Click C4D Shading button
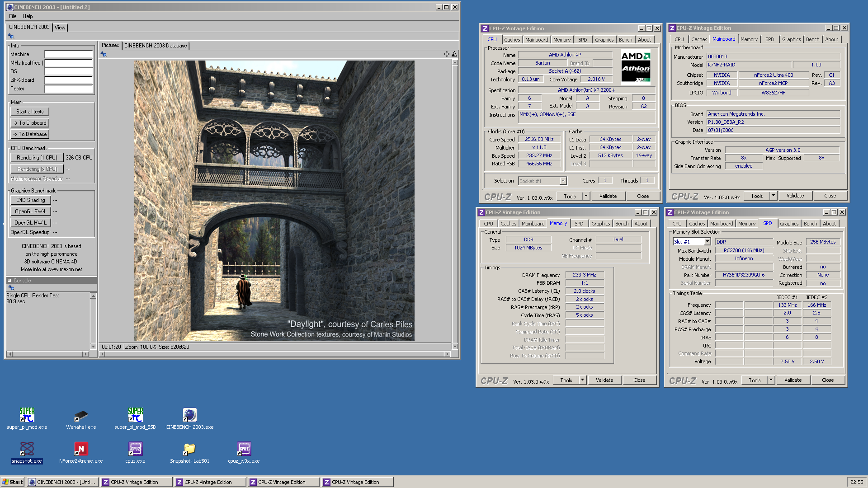Viewport: 868px width, 488px height. (31, 200)
